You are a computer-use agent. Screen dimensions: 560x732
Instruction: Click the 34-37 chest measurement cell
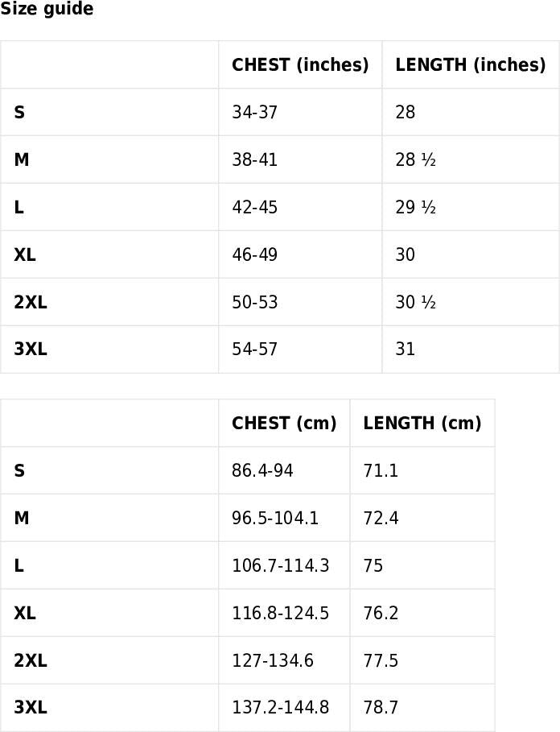(x=254, y=113)
